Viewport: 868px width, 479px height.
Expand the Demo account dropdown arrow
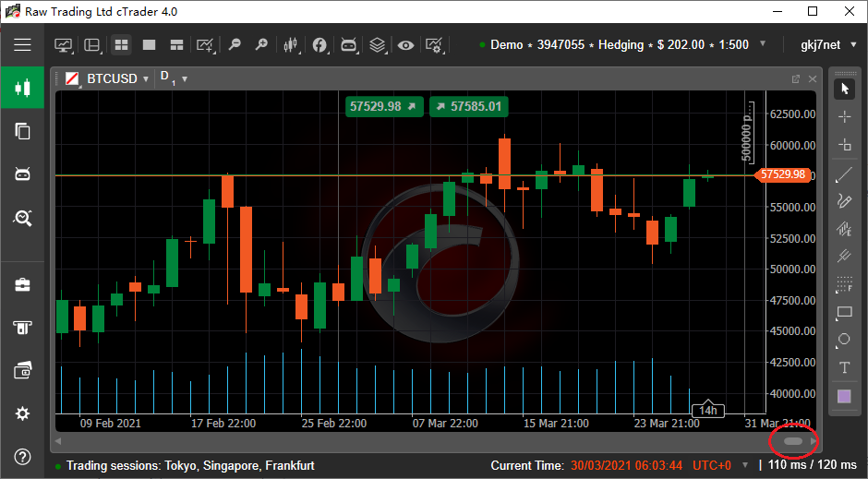pos(762,44)
